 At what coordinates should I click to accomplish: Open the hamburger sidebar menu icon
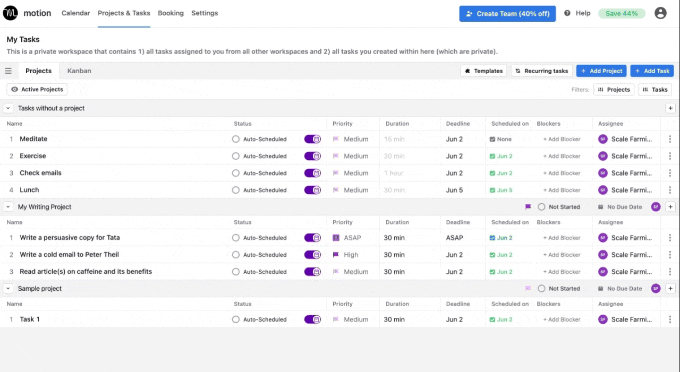tap(8, 71)
